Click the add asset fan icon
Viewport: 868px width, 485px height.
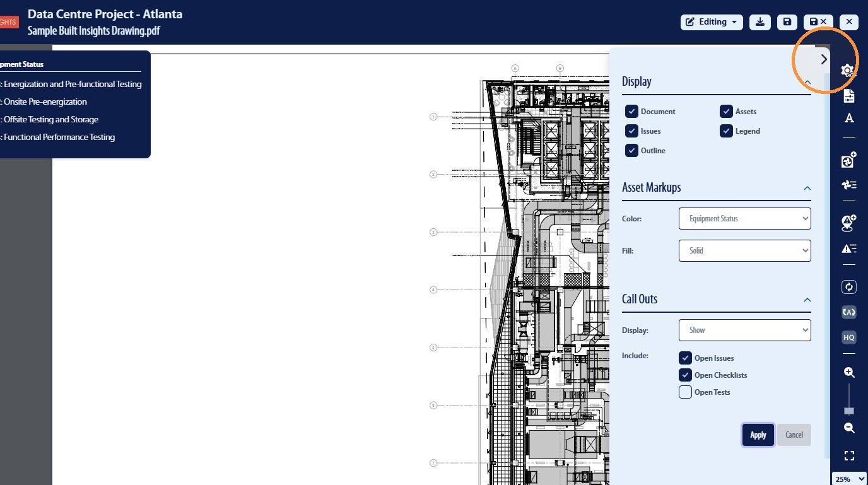pyautogui.click(x=849, y=160)
